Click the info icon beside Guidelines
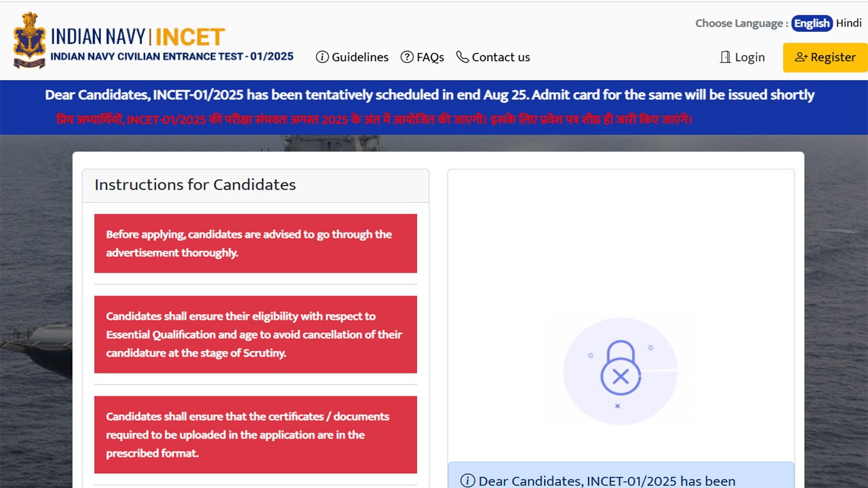Screen dimensions: 868x488 322,58
